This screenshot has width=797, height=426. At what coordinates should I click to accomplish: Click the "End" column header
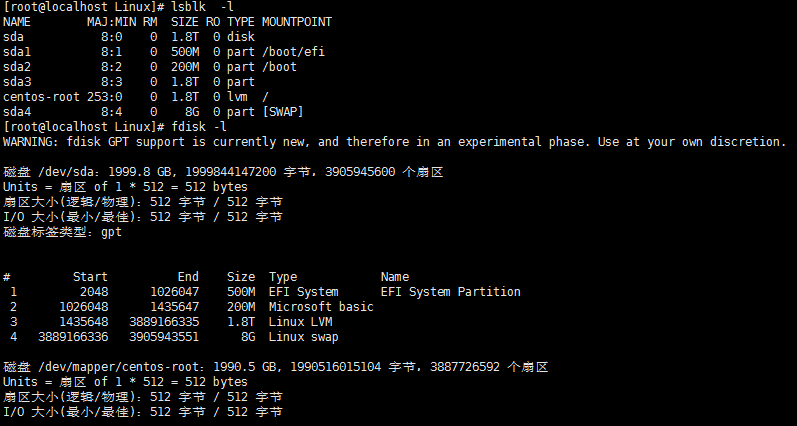[x=188, y=277]
